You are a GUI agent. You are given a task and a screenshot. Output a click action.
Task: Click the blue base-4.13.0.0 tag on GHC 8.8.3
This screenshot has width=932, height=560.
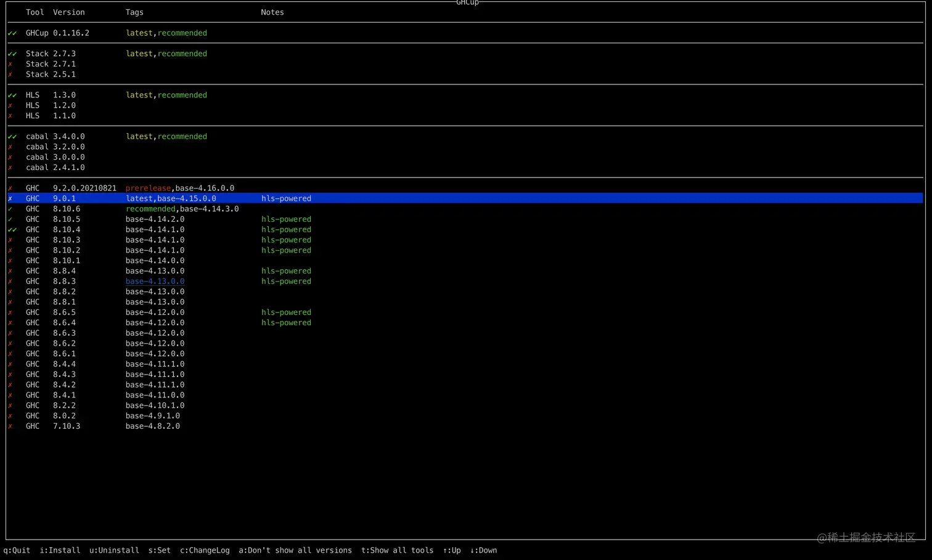point(155,282)
